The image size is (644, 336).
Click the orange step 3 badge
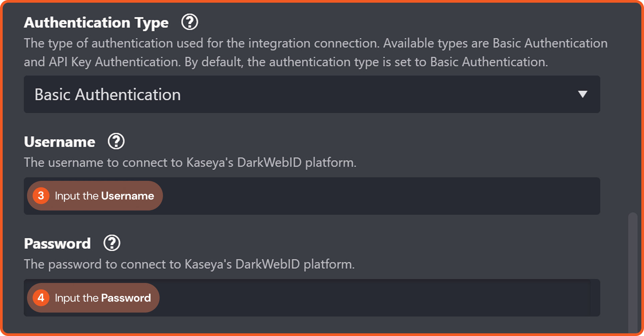[x=41, y=196]
